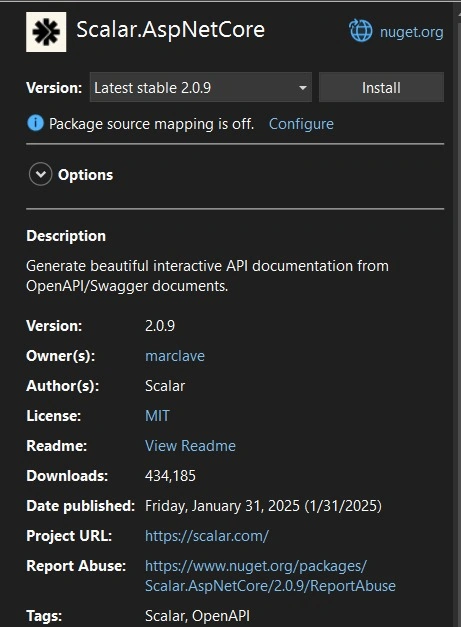461x627 pixels.
Task: Open the Configure package source mapping link
Action: click(x=301, y=124)
